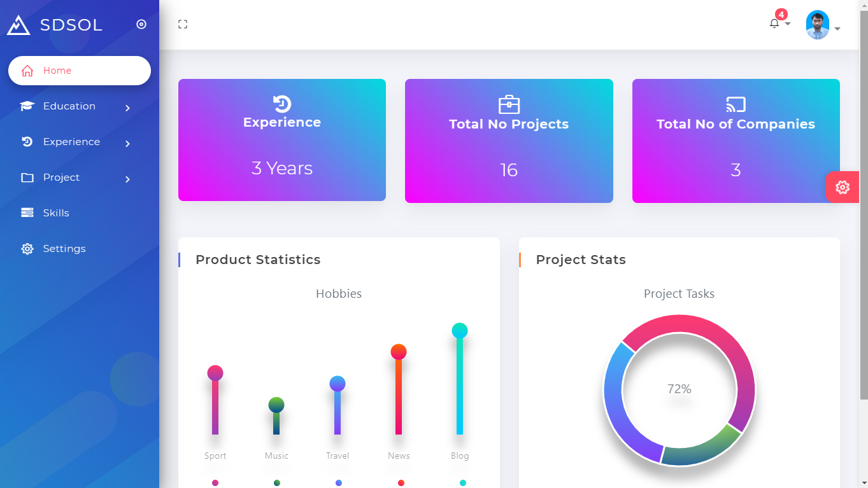Toggle the sidebar pin circle icon

point(141,24)
